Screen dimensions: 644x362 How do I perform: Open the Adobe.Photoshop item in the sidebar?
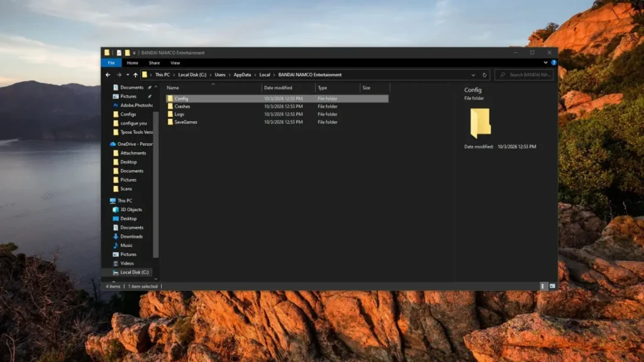(x=133, y=106)
